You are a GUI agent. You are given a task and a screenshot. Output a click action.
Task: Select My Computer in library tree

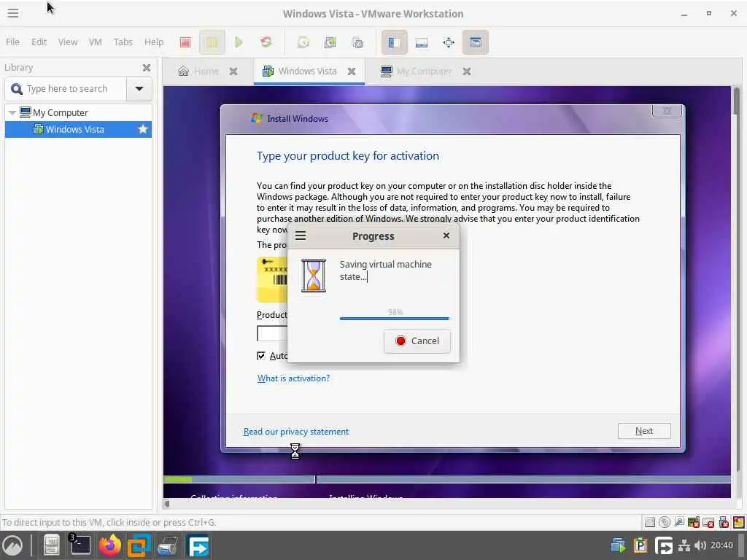coord(61,113)
